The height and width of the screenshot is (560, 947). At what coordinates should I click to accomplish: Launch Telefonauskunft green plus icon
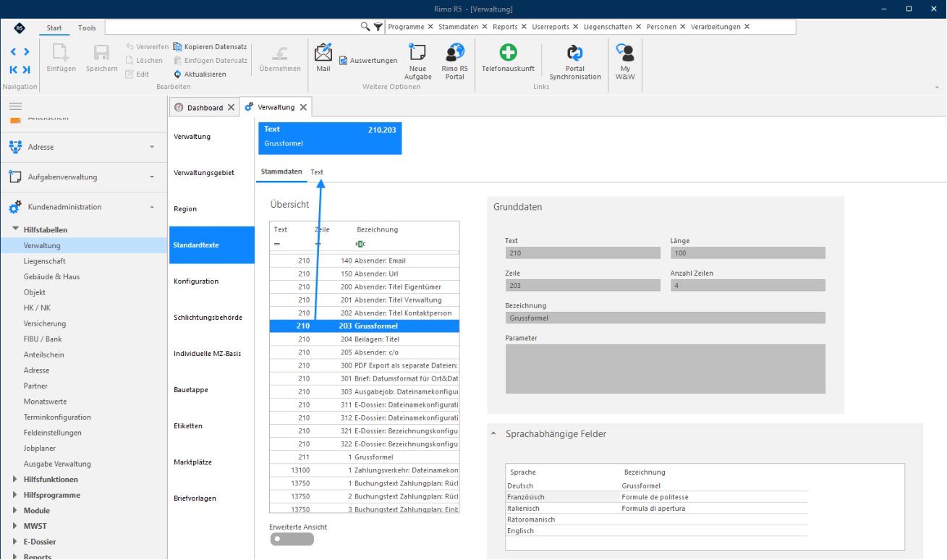tap(509, 53)
